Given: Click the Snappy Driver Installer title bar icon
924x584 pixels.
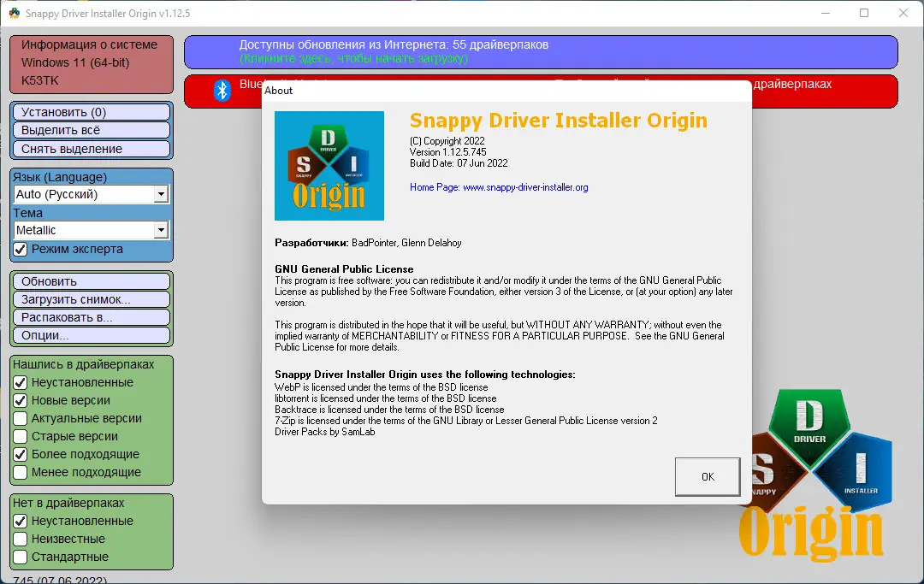Looking at the screenshot, I should pyautogui.click(x=15, y=13).
